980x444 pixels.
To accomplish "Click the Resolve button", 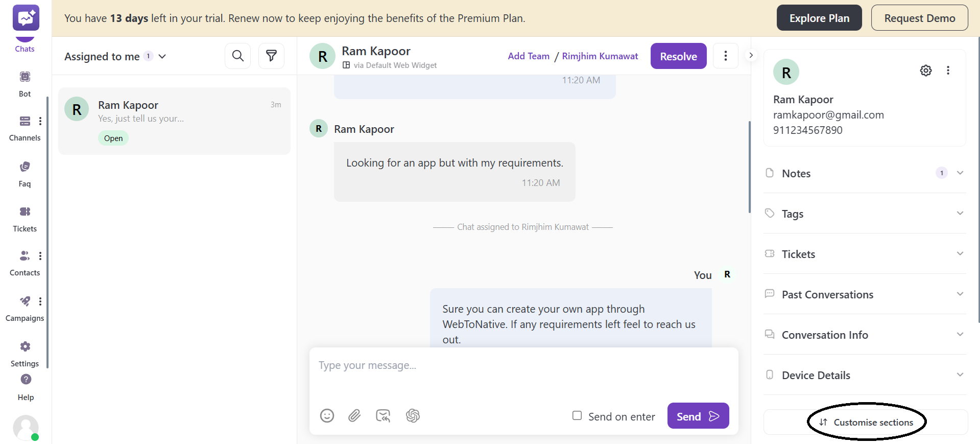I will click(678, 56).
